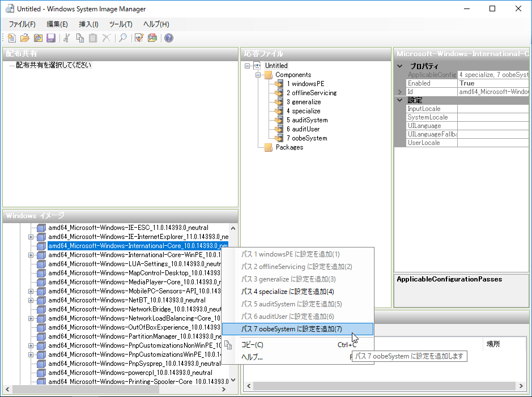Screen dimensions: 532x397
Task: Click the IE-ESC component cube icon
Action: pos(41,228)
